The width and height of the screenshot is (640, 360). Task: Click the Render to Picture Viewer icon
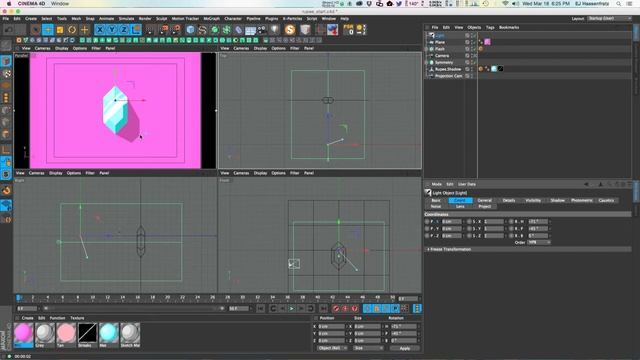164,30
